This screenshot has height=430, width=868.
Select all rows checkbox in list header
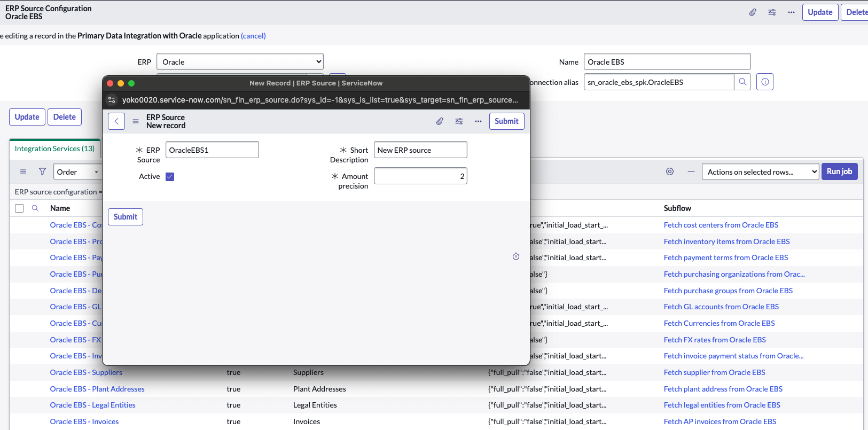click(19, 208)
